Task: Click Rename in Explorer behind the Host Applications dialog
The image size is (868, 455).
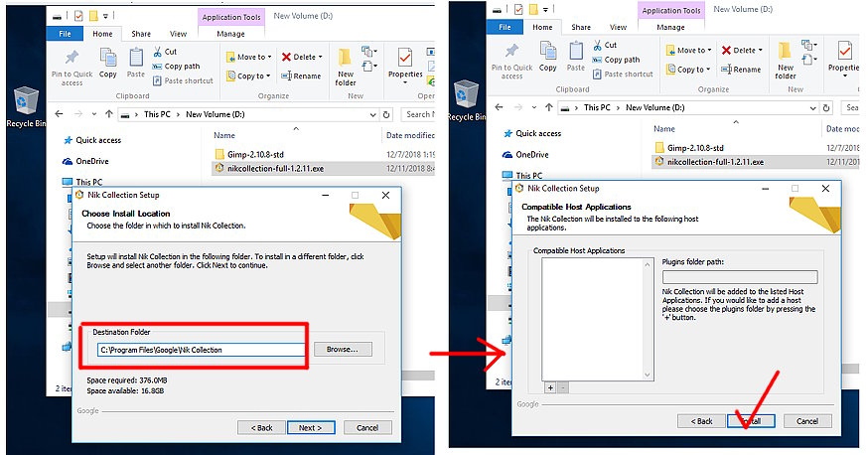Action: tap(741, 70)
